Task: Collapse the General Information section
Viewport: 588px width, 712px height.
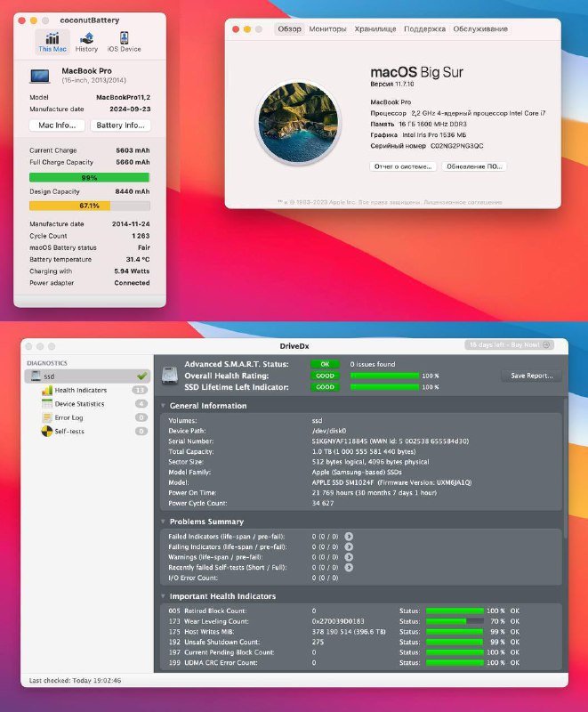Action: [x=163, y=406]
